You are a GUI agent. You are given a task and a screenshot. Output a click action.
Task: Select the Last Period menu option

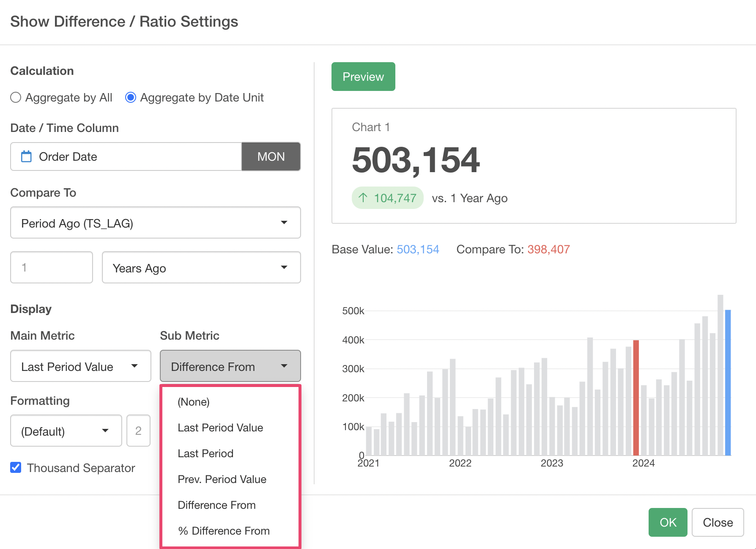coord(205,453)
